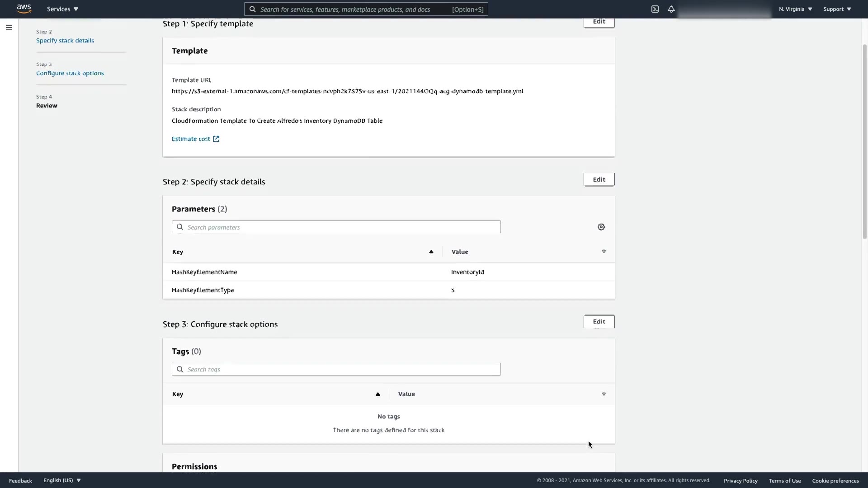Open Parameters table settings gear
868x488 pixels.
(601, 227)
